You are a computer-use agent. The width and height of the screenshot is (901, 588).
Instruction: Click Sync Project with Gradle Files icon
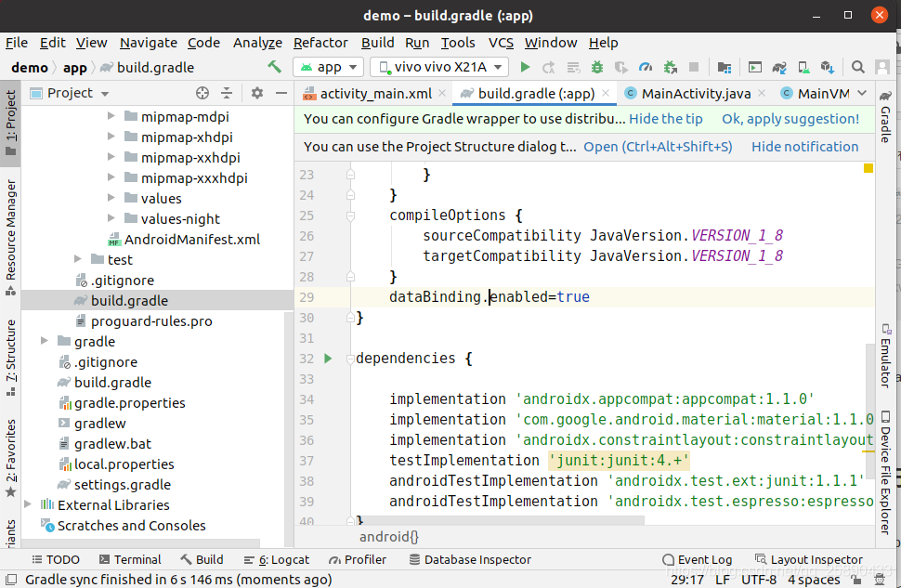tap(779, 67)
